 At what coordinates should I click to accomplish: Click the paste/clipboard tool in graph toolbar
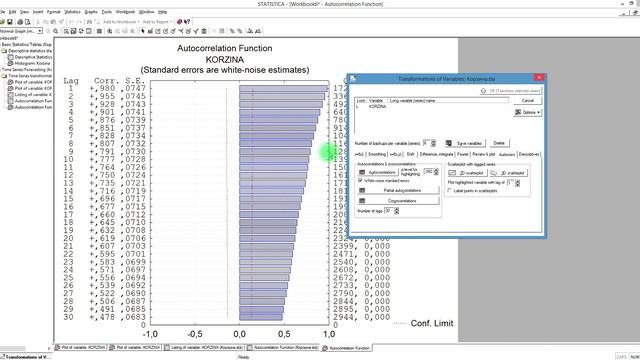click(204, 31)
